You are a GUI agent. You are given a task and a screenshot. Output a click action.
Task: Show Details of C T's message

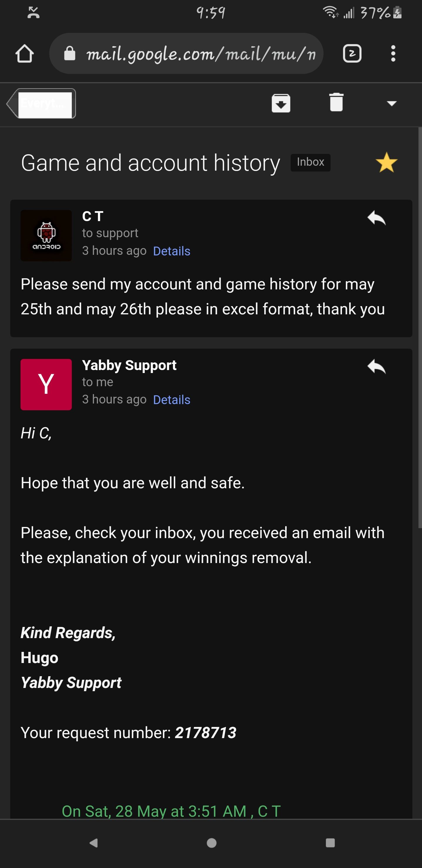click(171, 251)
